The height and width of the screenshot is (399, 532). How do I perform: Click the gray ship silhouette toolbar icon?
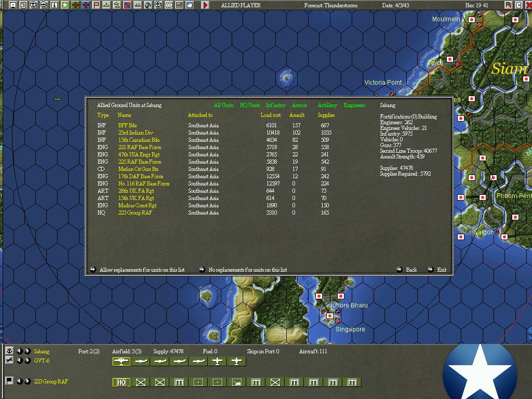tap(138, 5)
